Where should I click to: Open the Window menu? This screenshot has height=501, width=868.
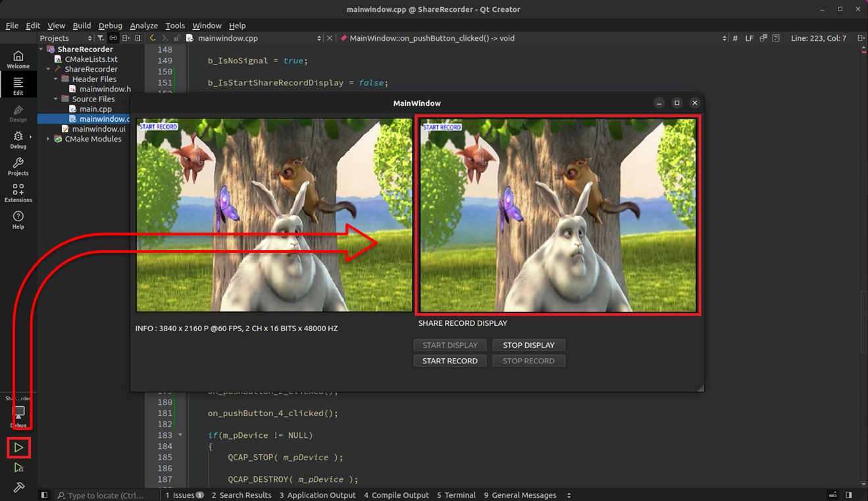(207, 25)
